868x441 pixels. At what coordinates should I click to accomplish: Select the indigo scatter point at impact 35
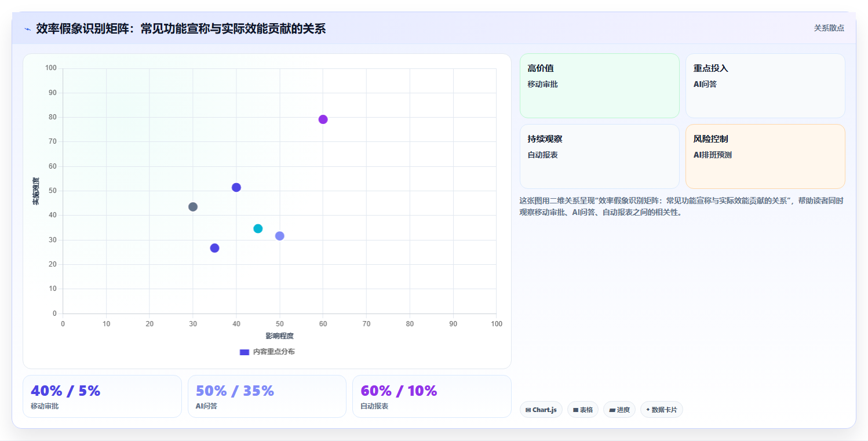(x=214, y=248)
